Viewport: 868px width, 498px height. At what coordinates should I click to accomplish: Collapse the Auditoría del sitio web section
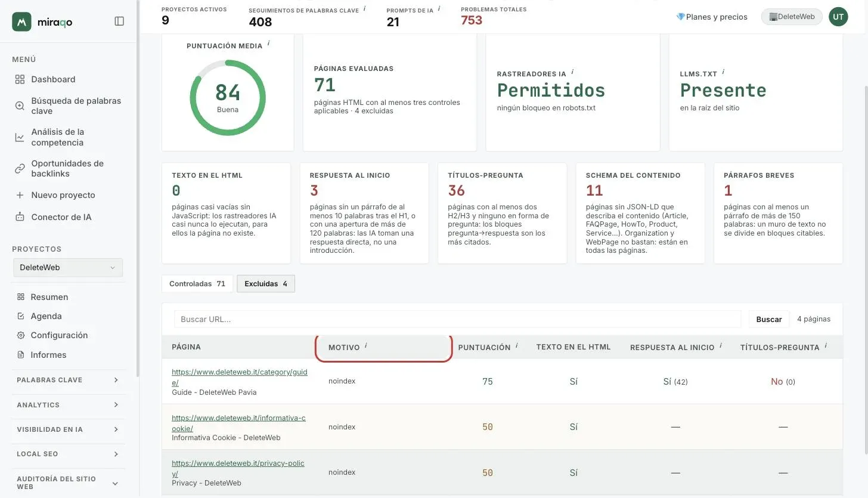pyautogui.click(x=68, y=483)
